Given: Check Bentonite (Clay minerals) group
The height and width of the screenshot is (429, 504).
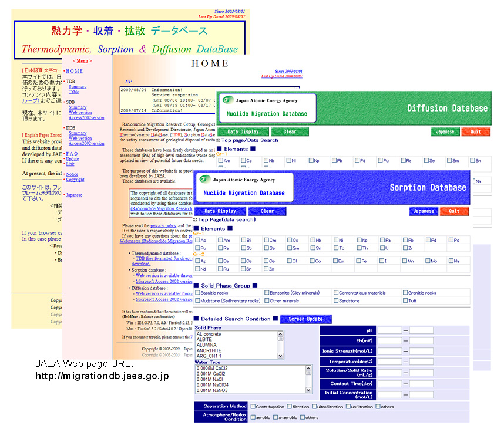Looking at the screenshot, I should click(267, 292).
